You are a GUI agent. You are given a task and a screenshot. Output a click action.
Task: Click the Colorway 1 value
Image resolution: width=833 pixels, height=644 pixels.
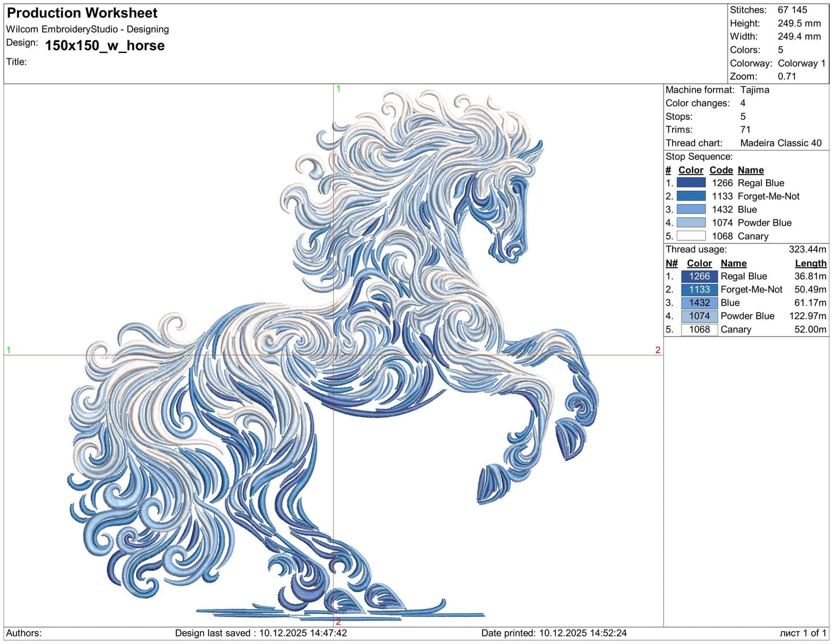coord(802,63)
